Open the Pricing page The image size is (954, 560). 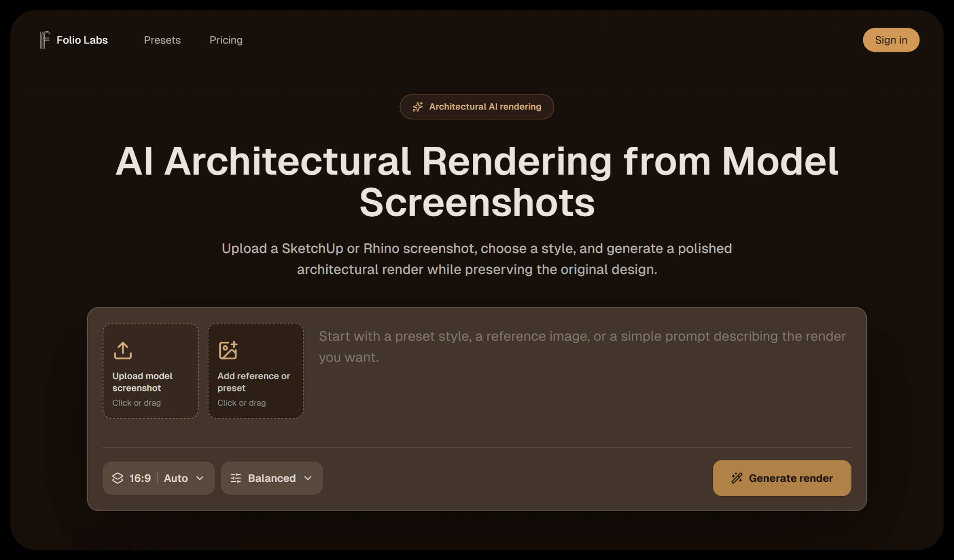click(226, 40)
